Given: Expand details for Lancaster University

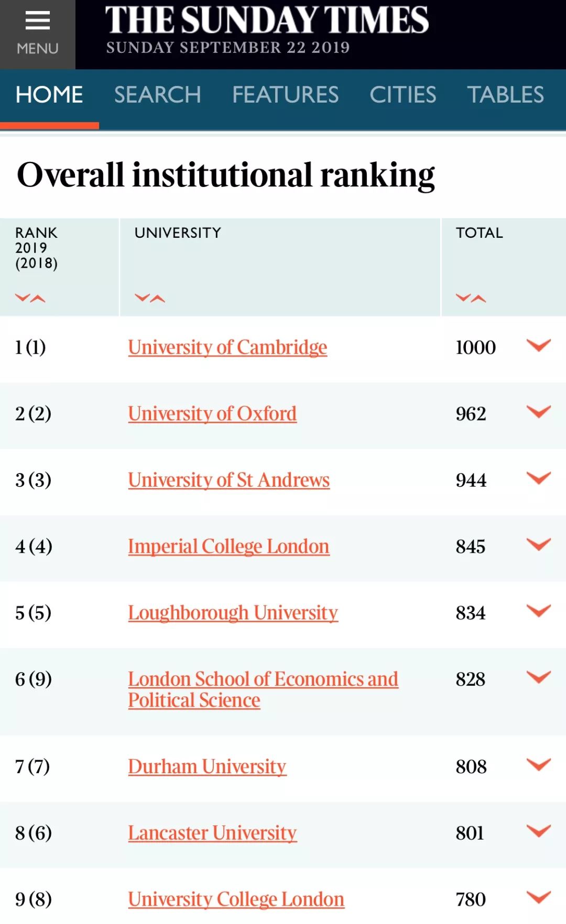Looking at the screenshot, I should (x=539, y=832).
